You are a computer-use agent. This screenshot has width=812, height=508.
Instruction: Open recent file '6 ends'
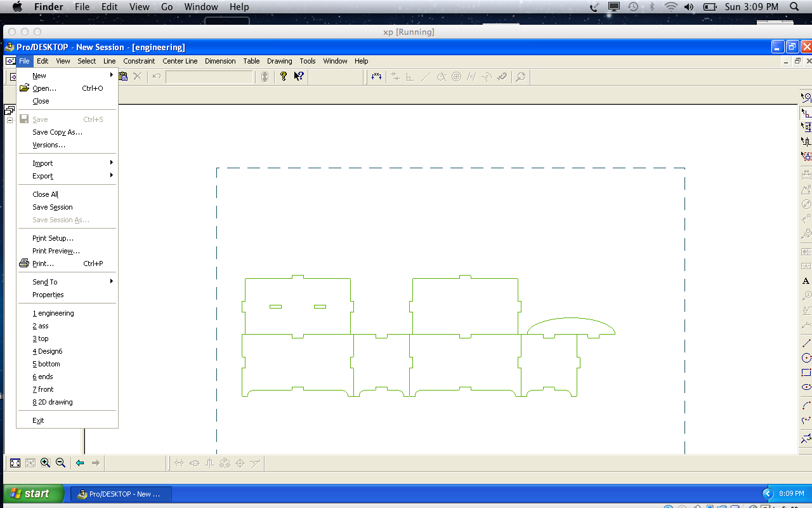[x=67, y=377]
